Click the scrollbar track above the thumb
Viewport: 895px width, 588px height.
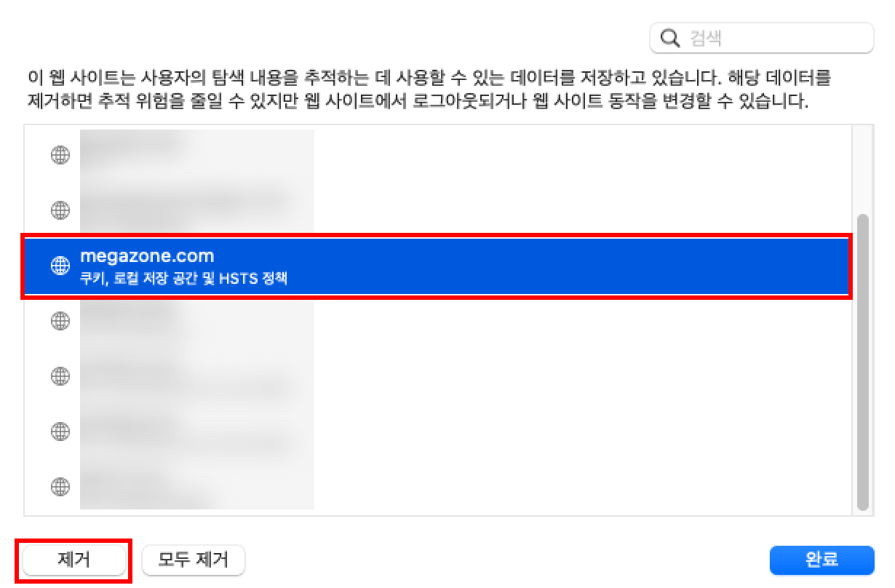(x=862, y=170)
